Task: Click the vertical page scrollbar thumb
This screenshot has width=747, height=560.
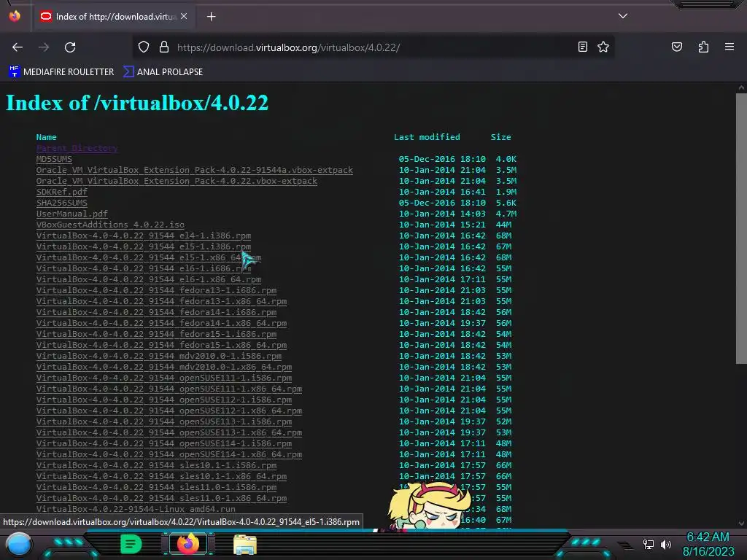Action: coord(741,228)
